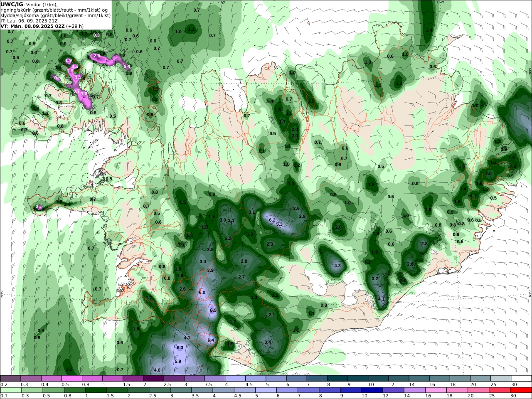
Task: Click the 20W longitude label at the map top
Action: (221, 2)
